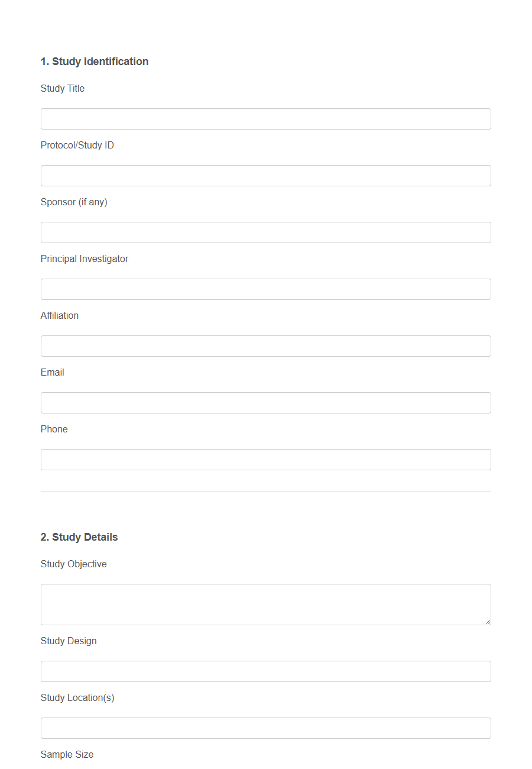Click the Email field label
This screenshot has width=532, height=769.
[52, 372]
